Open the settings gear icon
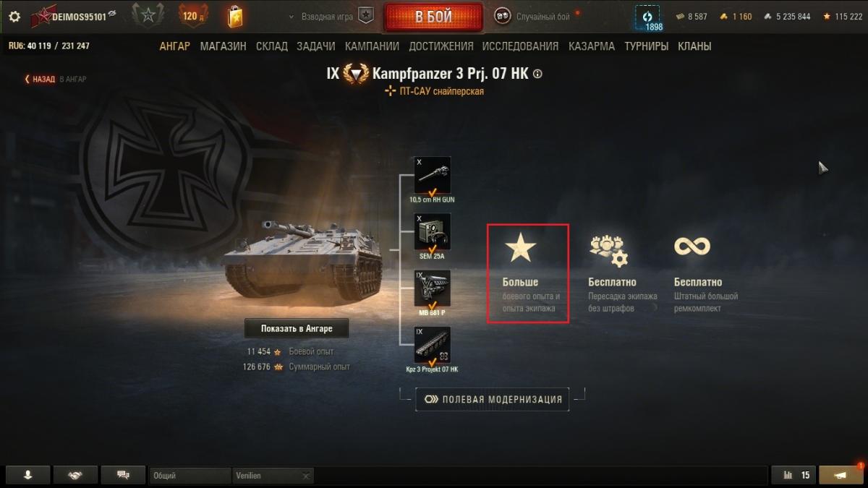 click(x=14, y=17)
